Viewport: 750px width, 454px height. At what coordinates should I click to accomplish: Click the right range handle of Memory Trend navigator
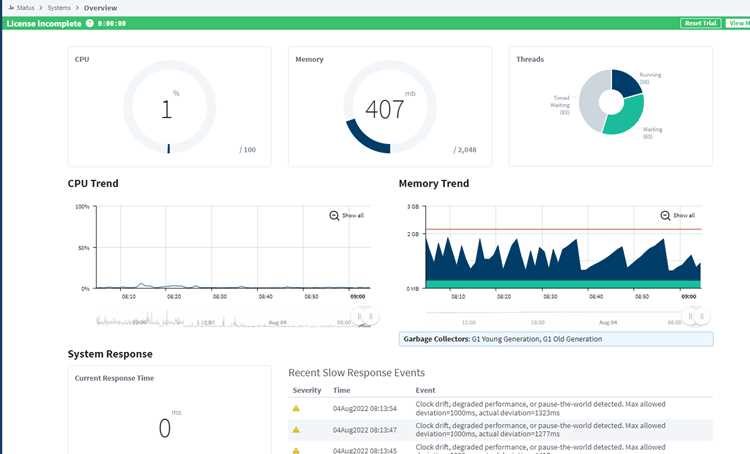(702, 316)
